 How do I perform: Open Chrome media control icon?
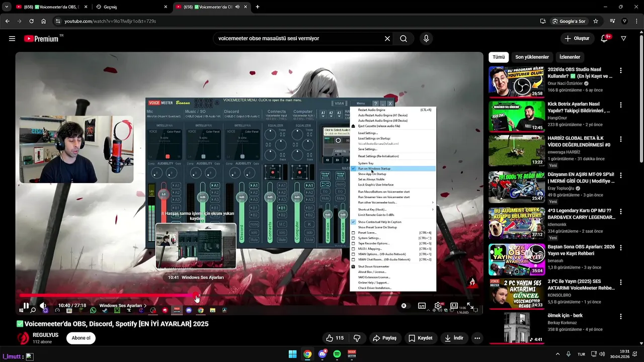(x=612, y=21)
